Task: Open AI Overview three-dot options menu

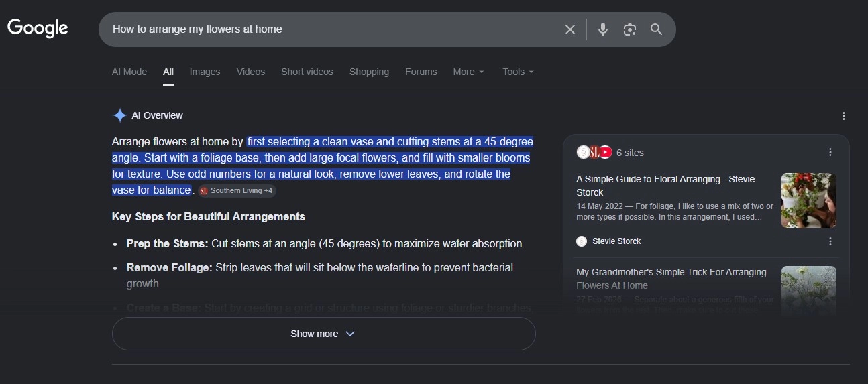Action: (x=844, y=116)
